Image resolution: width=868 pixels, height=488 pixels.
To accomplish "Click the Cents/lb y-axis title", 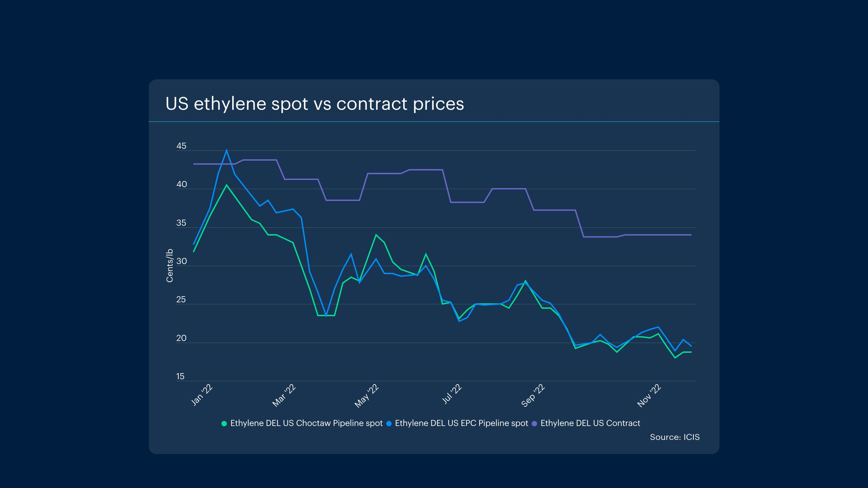I will (x=170, y=265).
